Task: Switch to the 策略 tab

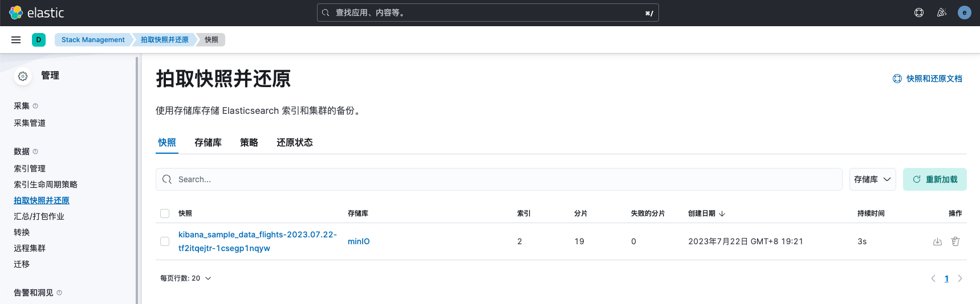Action: pos(249,142)
